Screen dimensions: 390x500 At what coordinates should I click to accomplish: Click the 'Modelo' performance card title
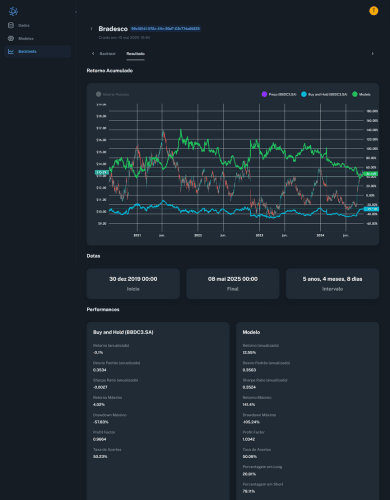pyautogui.click(x=251, y=332)
